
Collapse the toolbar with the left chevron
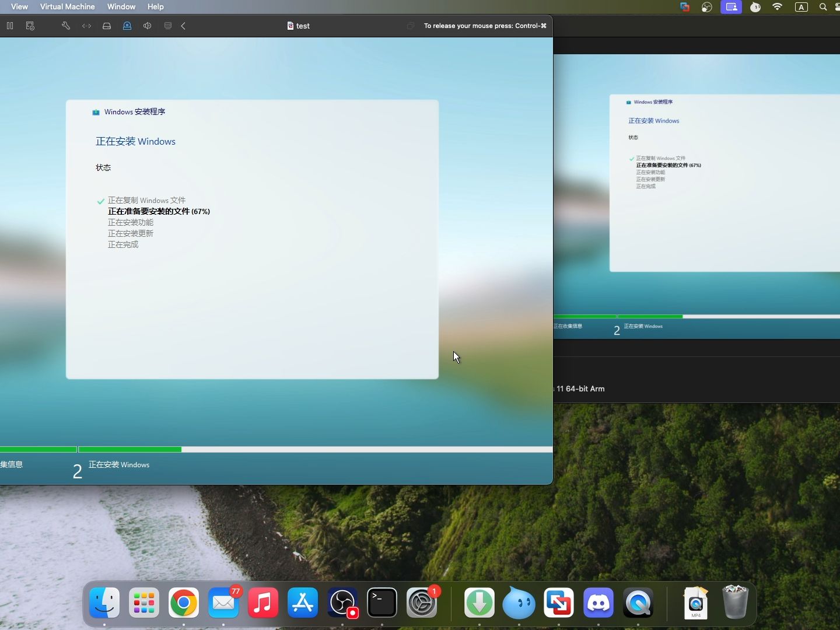(x=183, y=26)
